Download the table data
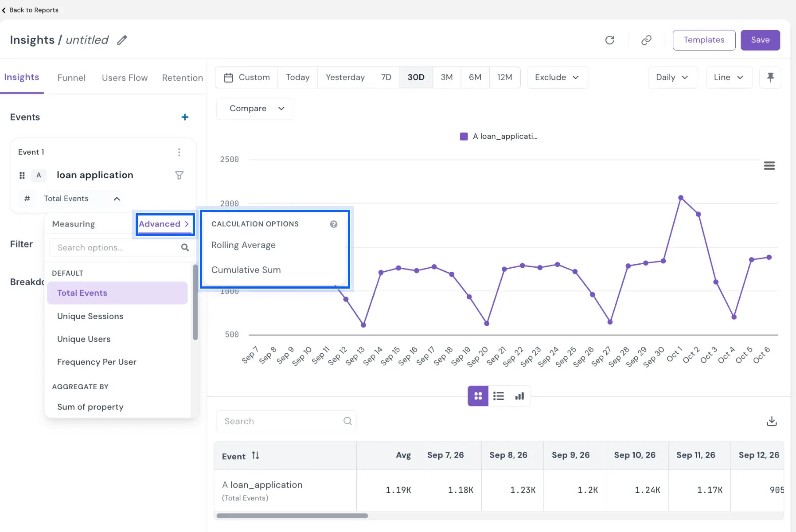 click(772, 421)
